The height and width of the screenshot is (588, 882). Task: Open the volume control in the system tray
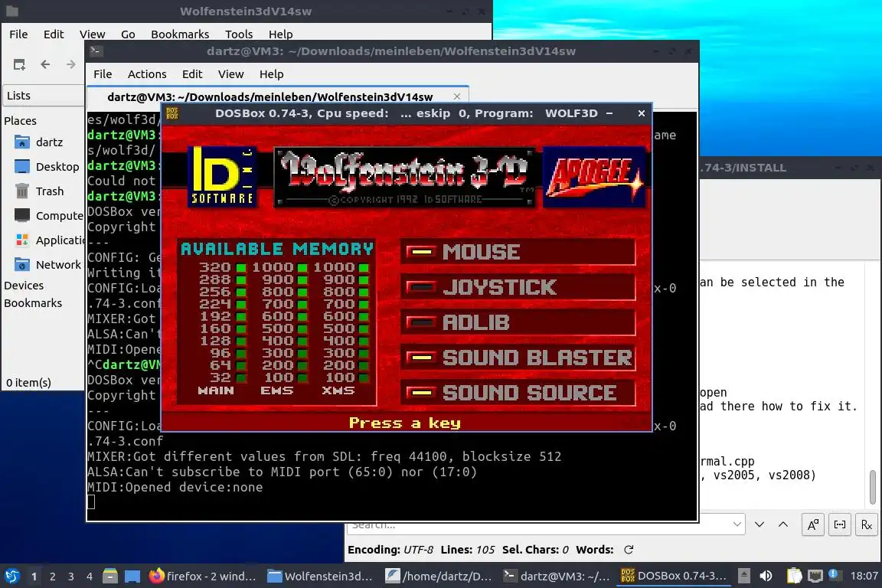pyautogui.click(x=766, y=576)
